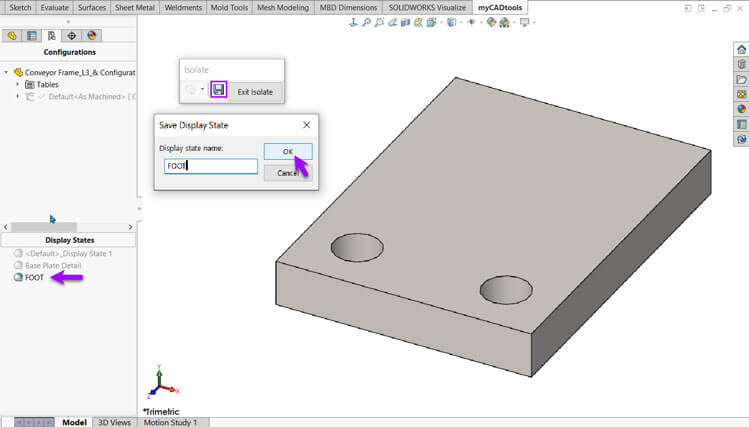Click the View Orientation cube icon
The image size is (749, 427).
(x=431, y=22)
